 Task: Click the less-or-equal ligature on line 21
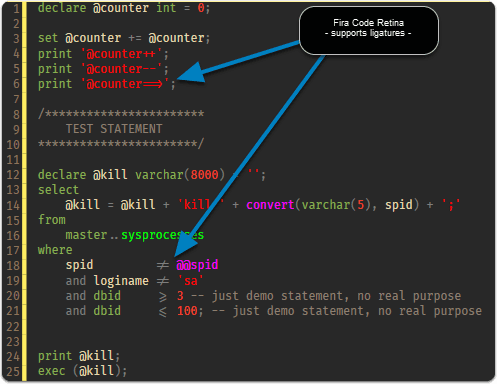tap(163, 311)
